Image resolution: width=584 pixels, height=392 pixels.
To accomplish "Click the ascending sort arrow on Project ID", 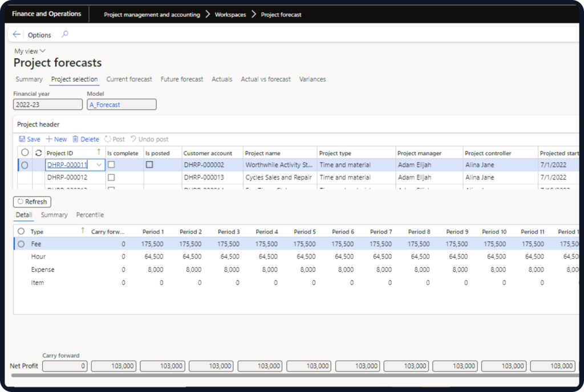I will (x=98, y=152).
